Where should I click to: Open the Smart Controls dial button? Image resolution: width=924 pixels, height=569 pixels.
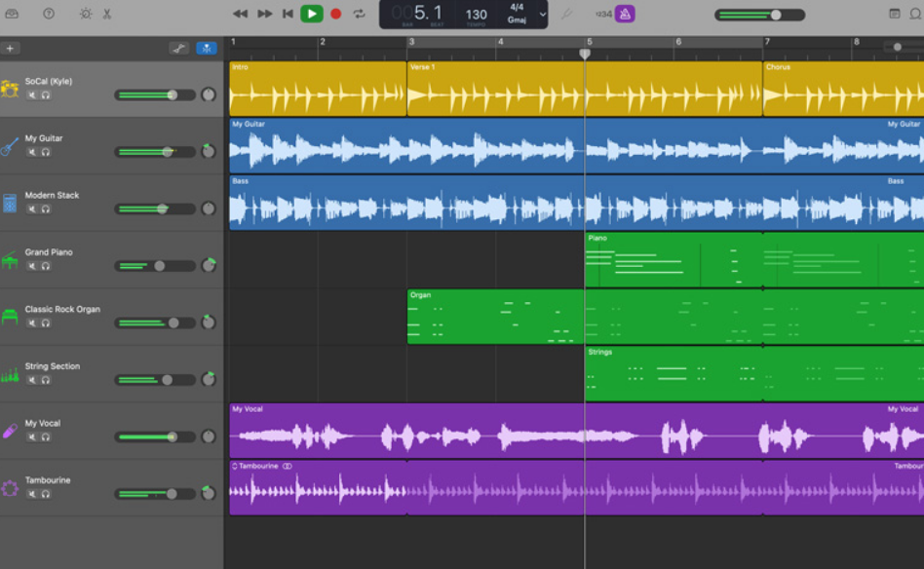[x=86, y=14]
